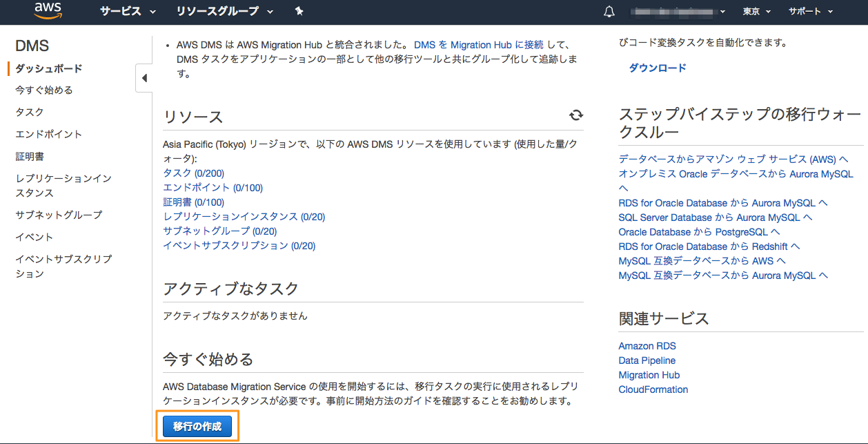Select サブネットグループ in the sidebar

pyautogui.click(x=59, y=215)
